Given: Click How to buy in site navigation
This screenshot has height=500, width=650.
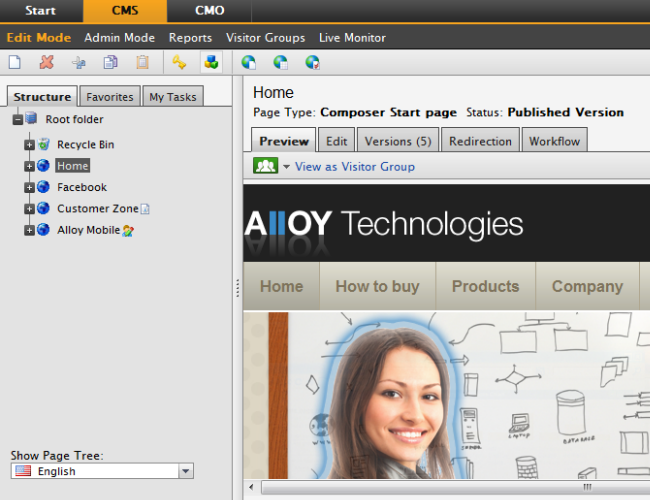Looking at the screenshot, I should pyautogui.click(x=377, y=286).
